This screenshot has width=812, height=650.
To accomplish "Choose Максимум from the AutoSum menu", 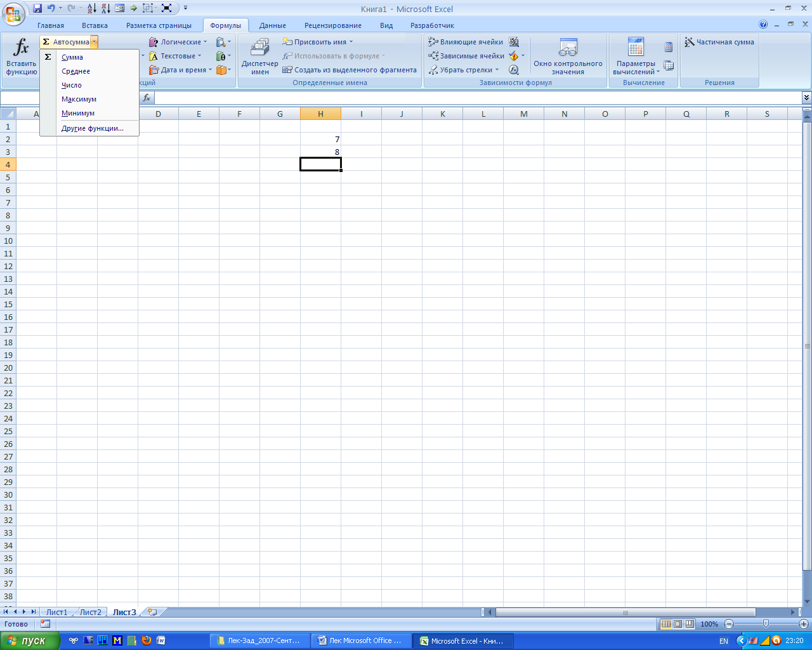I will click(89, 99).
